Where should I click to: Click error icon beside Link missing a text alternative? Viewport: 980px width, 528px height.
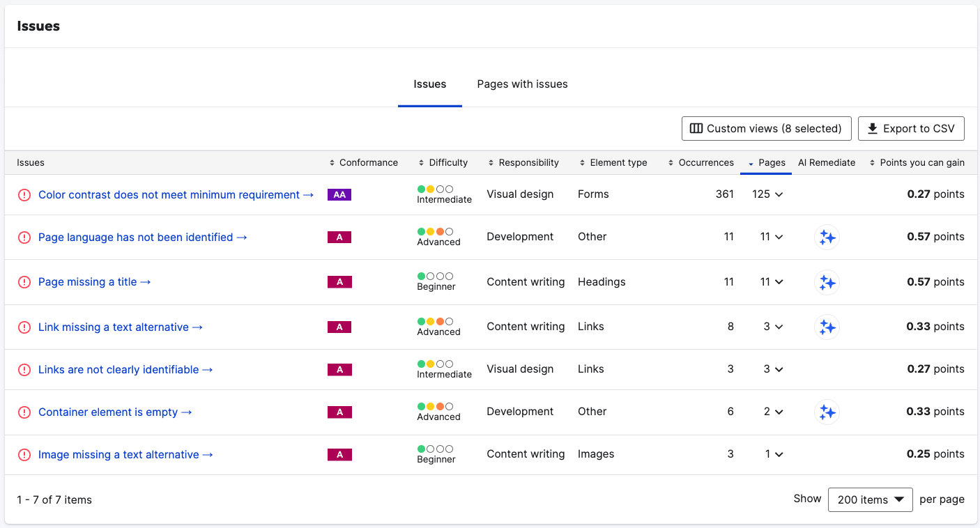point(24,327)
